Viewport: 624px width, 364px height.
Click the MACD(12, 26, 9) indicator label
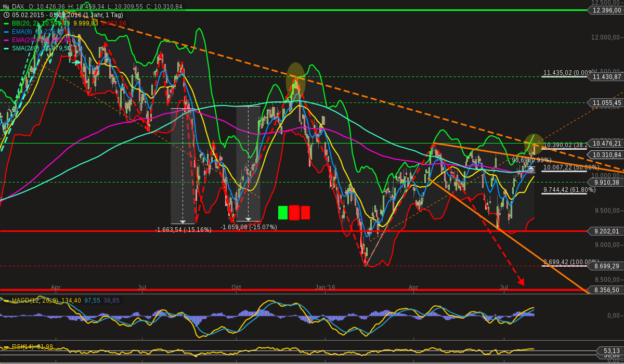pos(34,301)
